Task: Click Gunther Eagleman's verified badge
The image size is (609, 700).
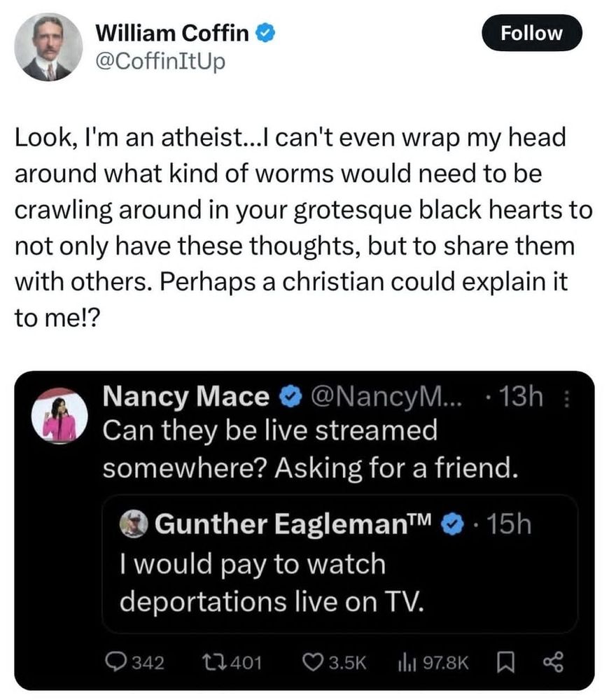Action: click(454, 523)
